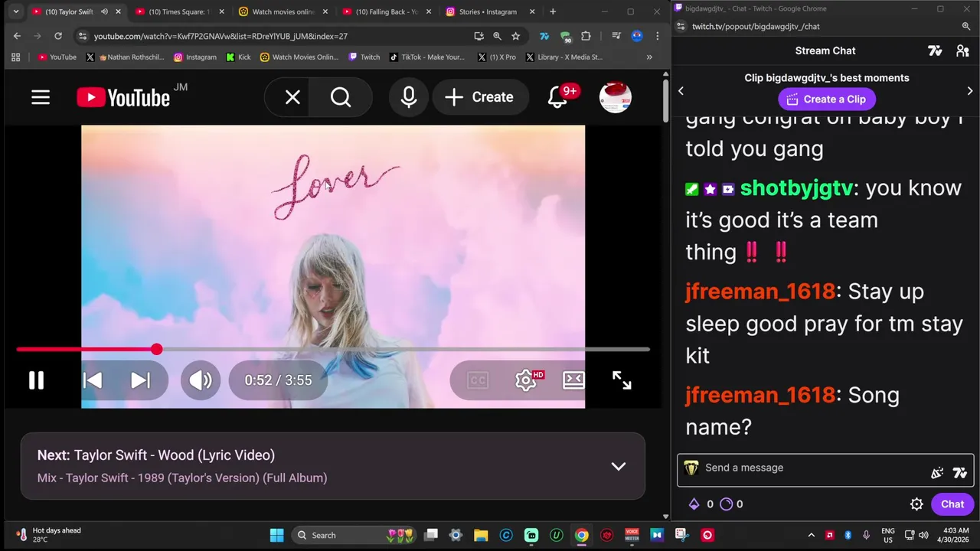Click the red video progress bar scrubber
Viewport: 980px width, 551px height.
click(x=156, y=349)
